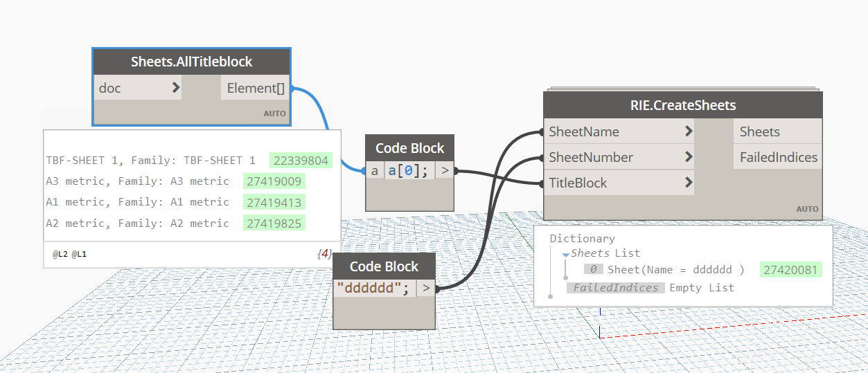868x373 pixels.
Task: Click element ID 27419825 for A2 metric
Action: click(274, 223)
